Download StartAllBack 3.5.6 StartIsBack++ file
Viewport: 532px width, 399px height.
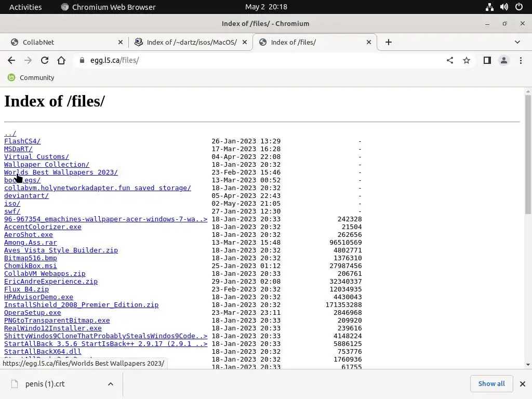(x=106, y=344)
